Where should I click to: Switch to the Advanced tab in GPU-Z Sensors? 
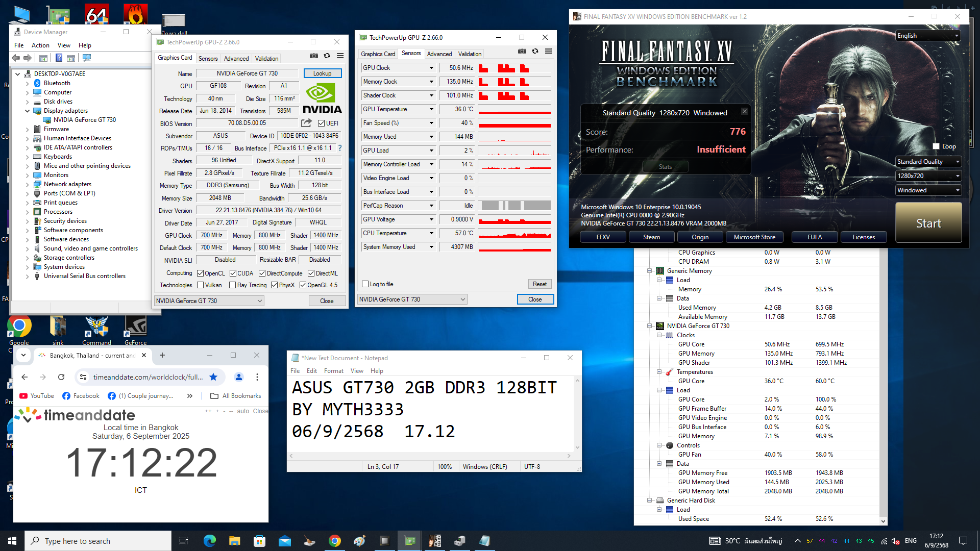[439, 54]
